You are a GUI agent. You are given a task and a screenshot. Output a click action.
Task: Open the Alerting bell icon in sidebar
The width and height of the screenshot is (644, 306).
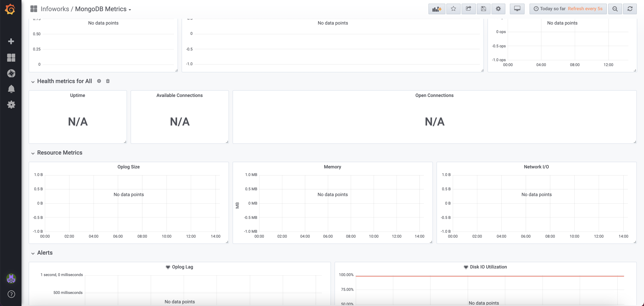click(x=11, y=89)
